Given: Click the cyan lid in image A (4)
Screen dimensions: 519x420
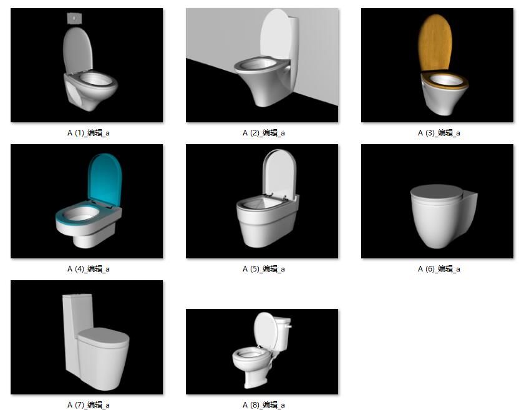Looking at the screenshot, I should pyautogui.click(x=105, y=180).
